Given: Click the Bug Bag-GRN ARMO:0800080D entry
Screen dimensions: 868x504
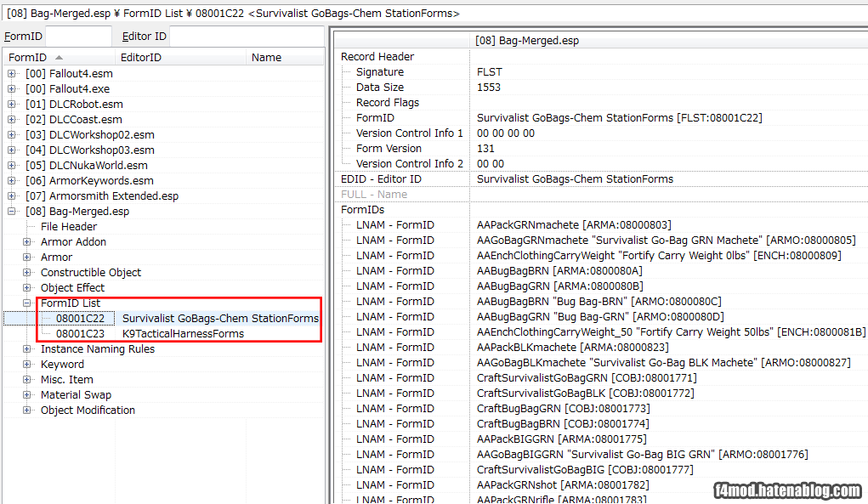Looking at the screenshot, I should click(600, 317).
